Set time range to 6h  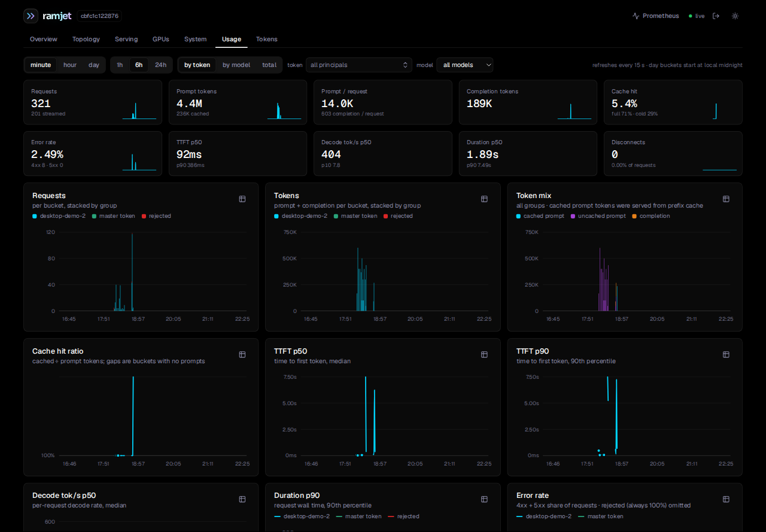[139, 65]
